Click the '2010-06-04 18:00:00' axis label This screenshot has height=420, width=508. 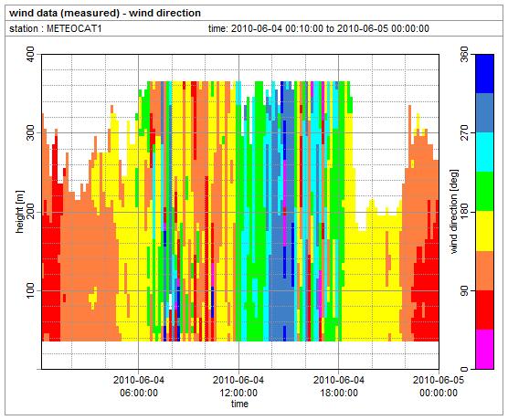pos(339,386)
